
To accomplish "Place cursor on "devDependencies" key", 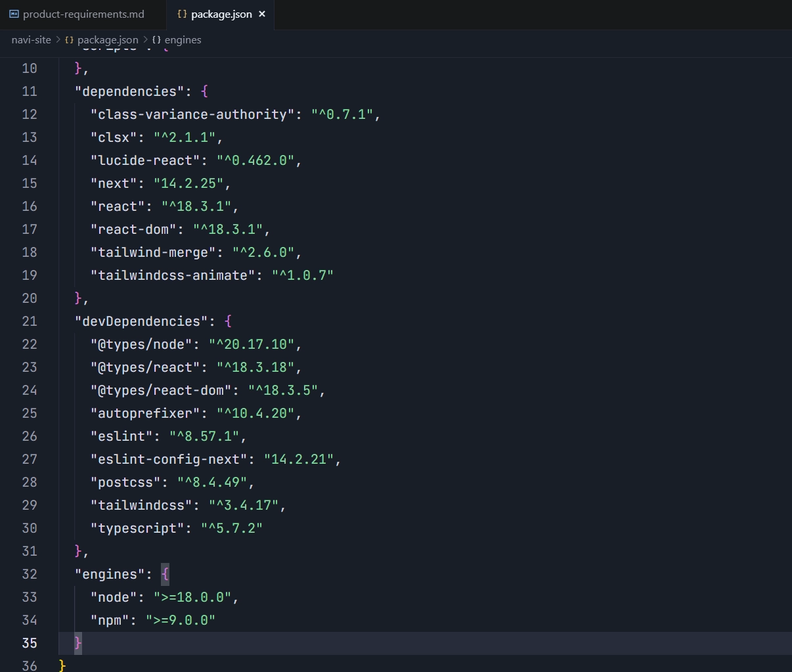I will click(141, 321).
